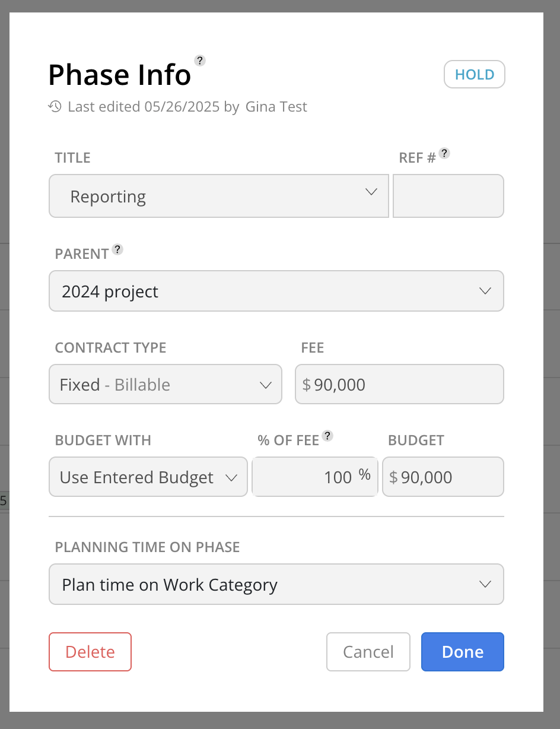The width and height of the screenshot is (560, 729).
Task: Click the Done button
Action: (463, 652)
